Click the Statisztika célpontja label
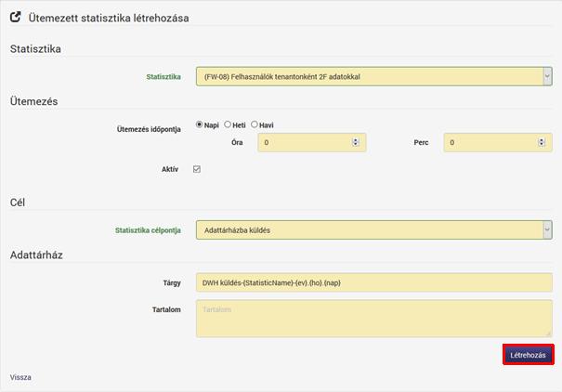 148,230
